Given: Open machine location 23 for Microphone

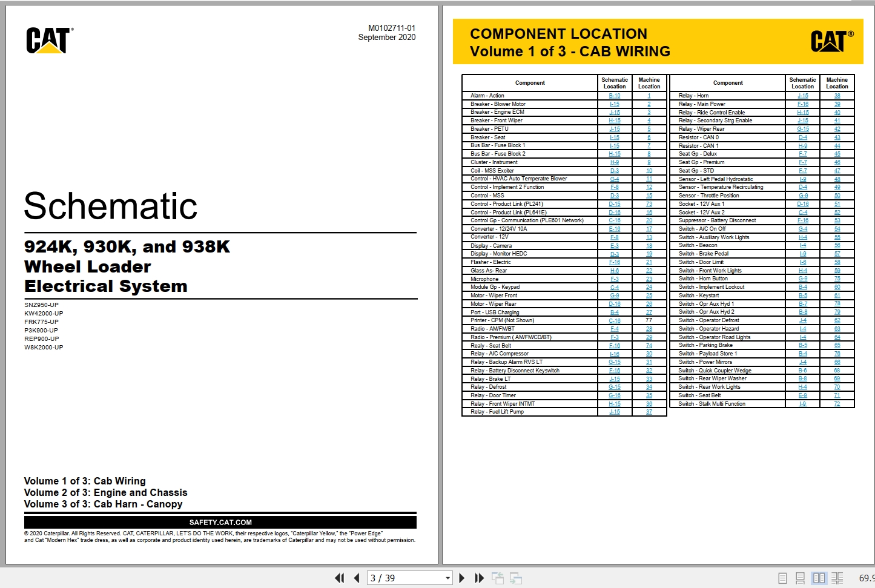Looking at the screenshot, I should (649, 279).
